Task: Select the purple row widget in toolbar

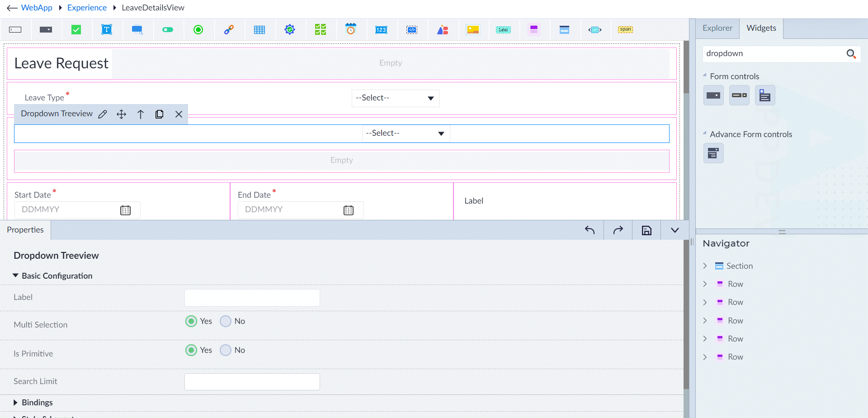Action: click(x=534, y=30)
